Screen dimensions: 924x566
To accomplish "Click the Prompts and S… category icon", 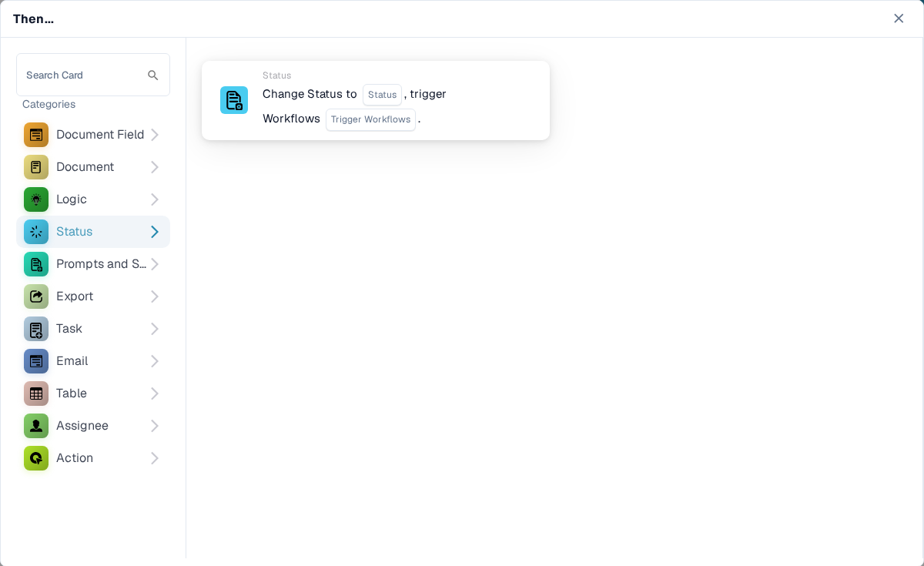I will (x=36, y=264).
